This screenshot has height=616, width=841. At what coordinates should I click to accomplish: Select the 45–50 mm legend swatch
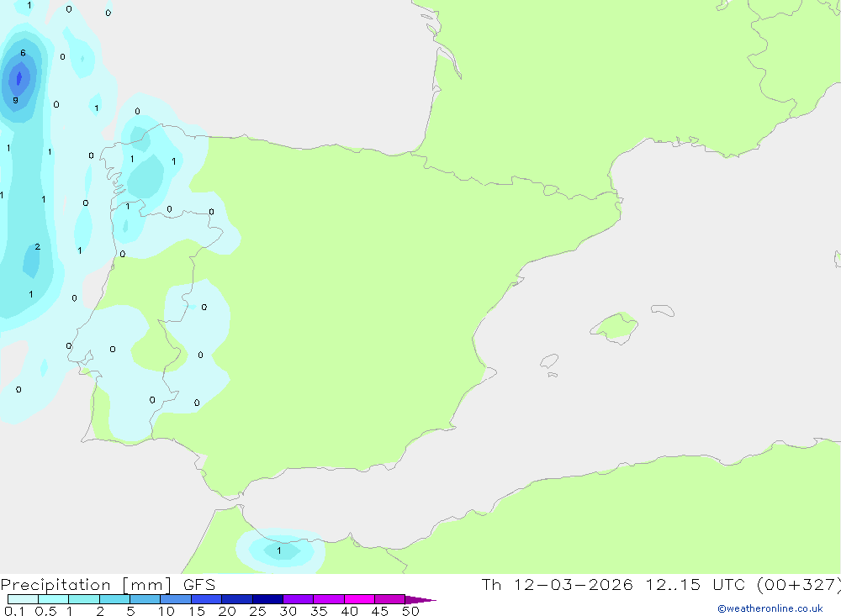[390, 599]
